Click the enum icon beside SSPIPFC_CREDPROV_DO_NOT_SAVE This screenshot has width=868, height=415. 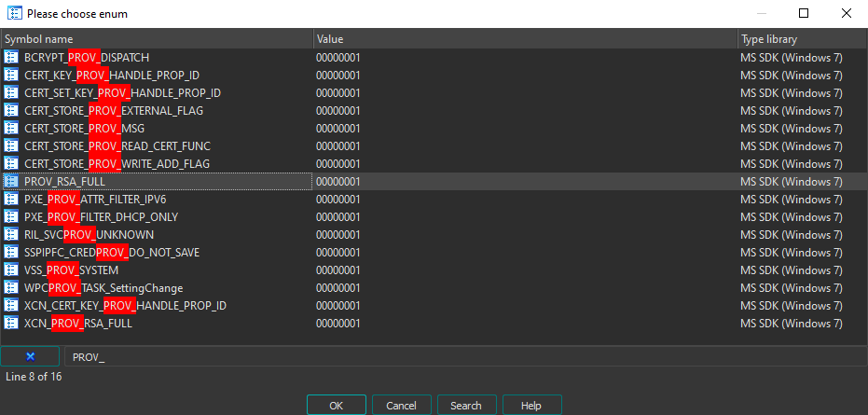(11, 252)
